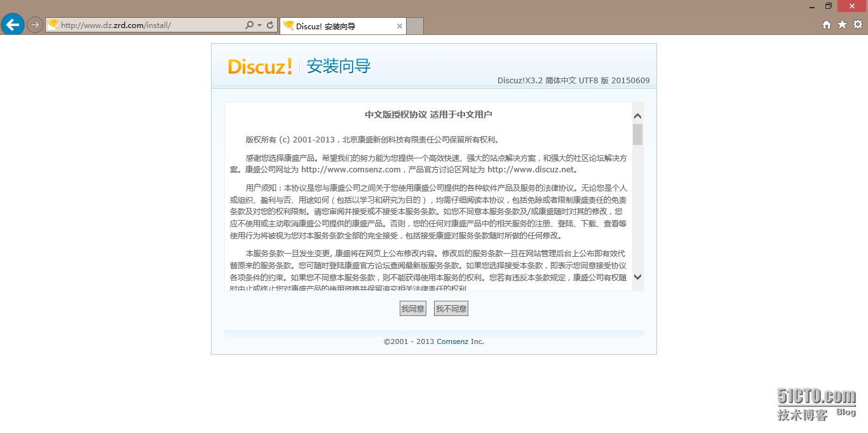Viewport: 868px width, 433px height.
Task: Click the license scrollbar up arrow
Action: [638, 116]
